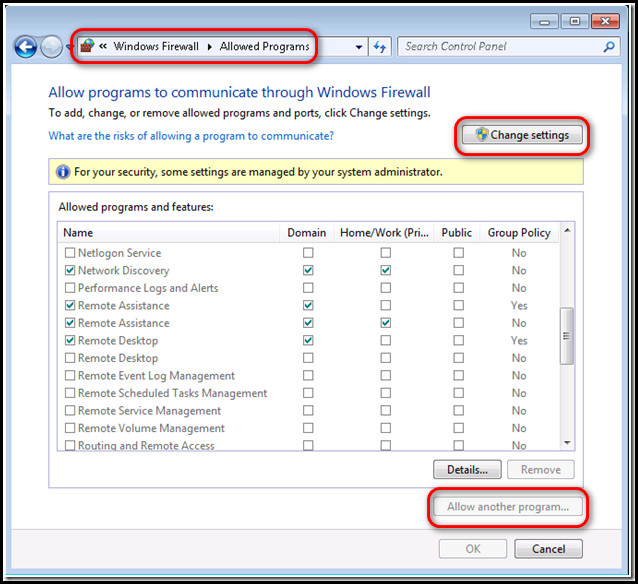Toggle the Network Discovery name checkbox
Viewport: 638px width, 584px height.
(70, 270)
